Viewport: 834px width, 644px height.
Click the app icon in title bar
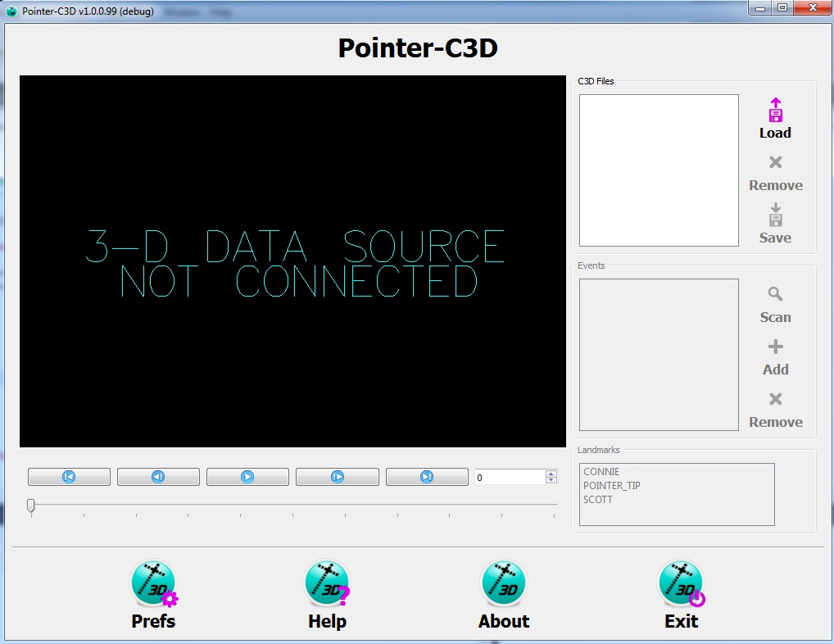pyautogui.click(x=11, y=11)
